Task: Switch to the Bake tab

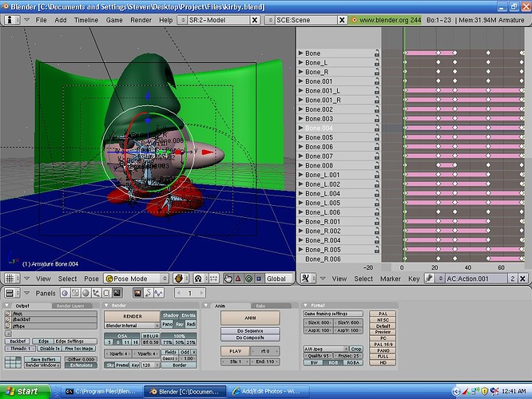Action: [x=271, y=306]
